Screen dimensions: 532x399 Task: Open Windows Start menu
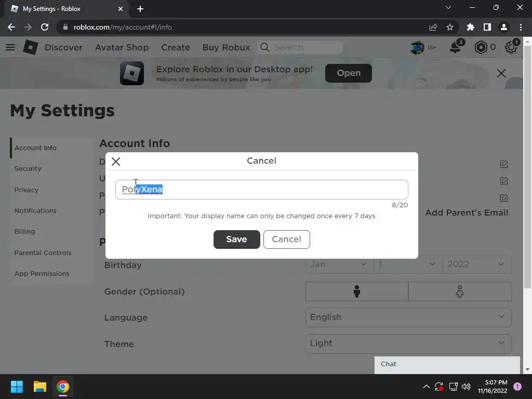pos(17,387)
